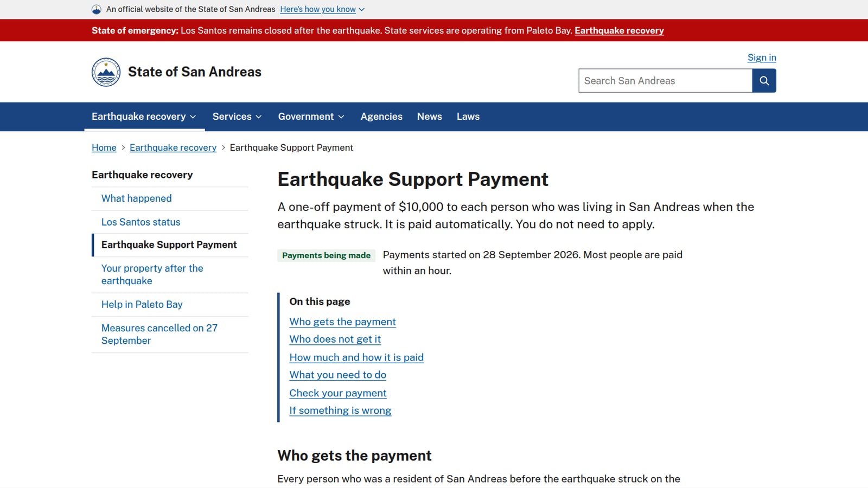Viewport: 868px width, 488px height.
Task: Click the Earthquake recovery breadcrumb link
Action: tap(173, 147)
